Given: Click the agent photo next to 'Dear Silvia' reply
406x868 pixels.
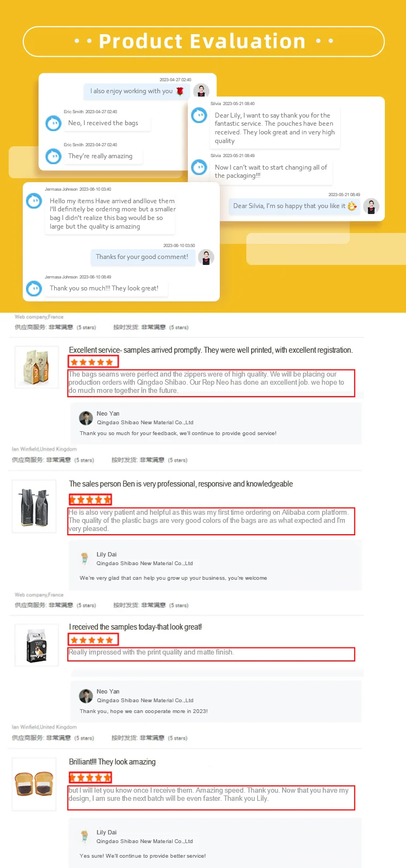Looking at the screenshot, I should coord(371,206).
